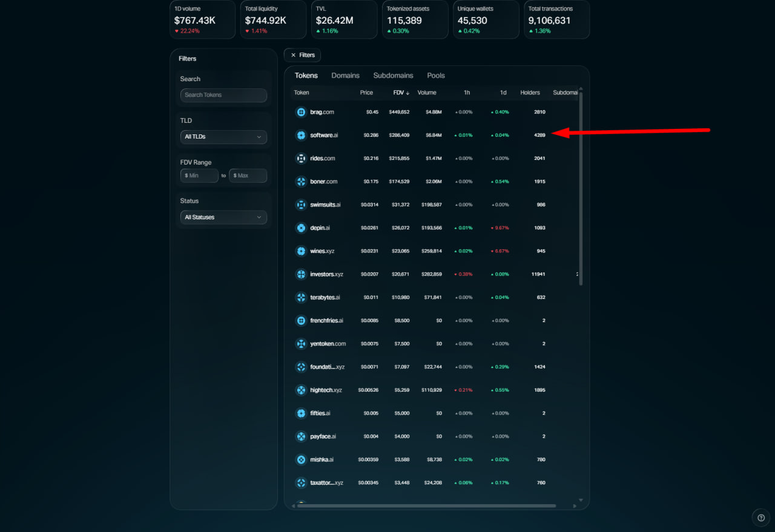Click the investors.xyz token icon
Image resolution: width=775 pixels, height=532 pixels.
pyautogui.click(x=301, y=274)
